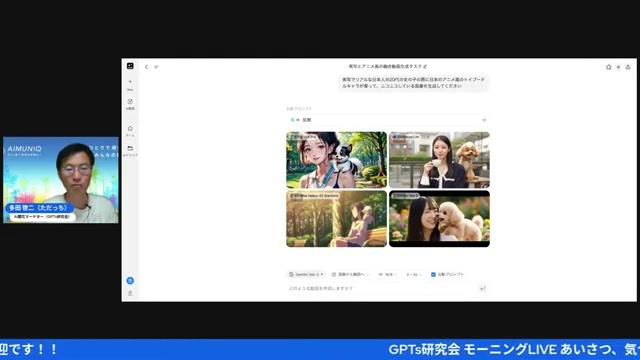Toggle the auto prompt checkbox
Viewport: 640px width, 360px height.
coord(433,275)
